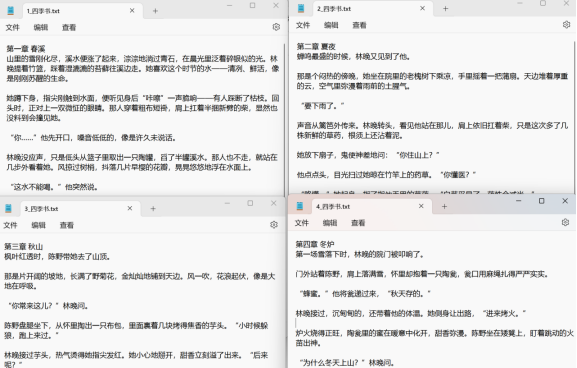Close the 3_四季书.txt tab
This screenshot has width=577, height=368.
[x=130, y=208]
